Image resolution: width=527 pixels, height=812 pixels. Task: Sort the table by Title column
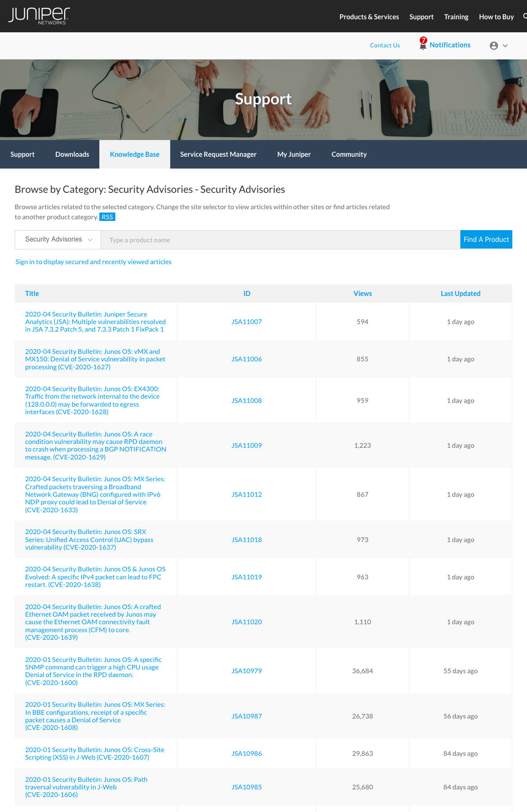click(x=32, y=293)
